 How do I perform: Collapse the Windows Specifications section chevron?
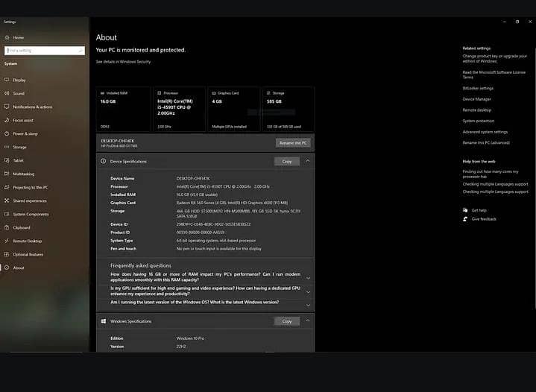308,320
